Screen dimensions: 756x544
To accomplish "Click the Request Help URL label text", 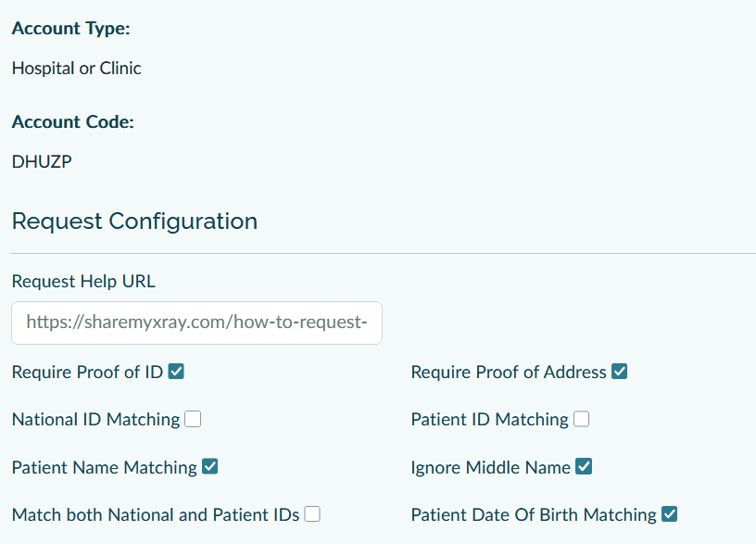I will pyautogui.click(x=83, y=281).
